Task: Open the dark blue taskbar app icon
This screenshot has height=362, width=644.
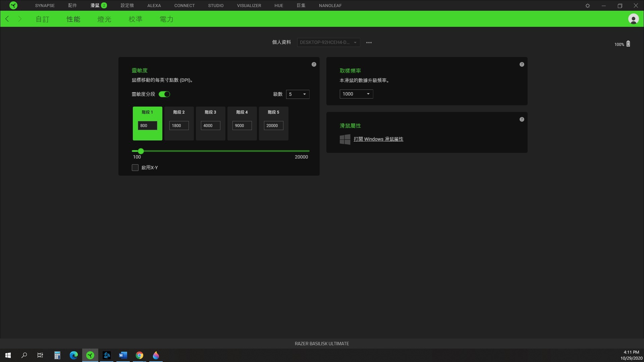Action: (107, 355)
